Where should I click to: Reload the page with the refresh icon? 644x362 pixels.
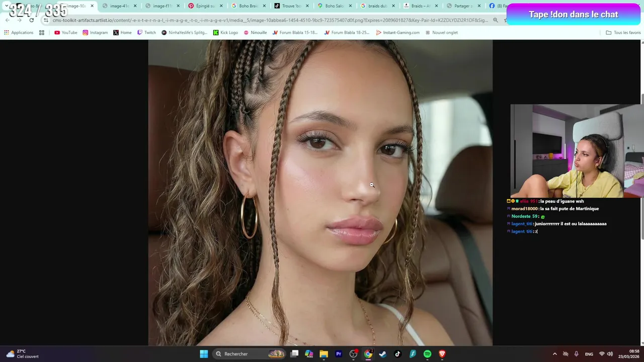pyautogui.click(x=31, y=20)
